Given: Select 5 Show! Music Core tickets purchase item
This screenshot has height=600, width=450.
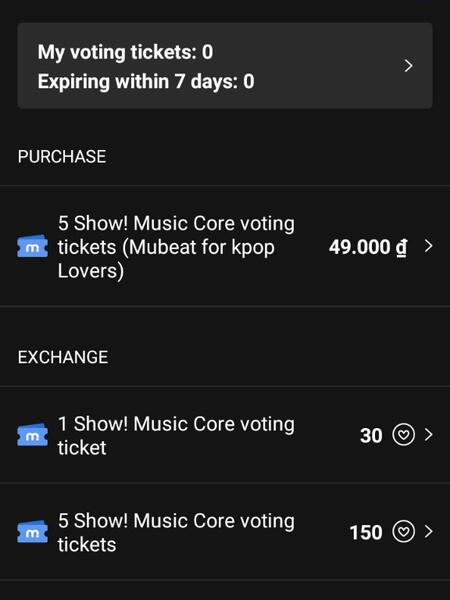Looking at the screenshot, I should [225, 246].
